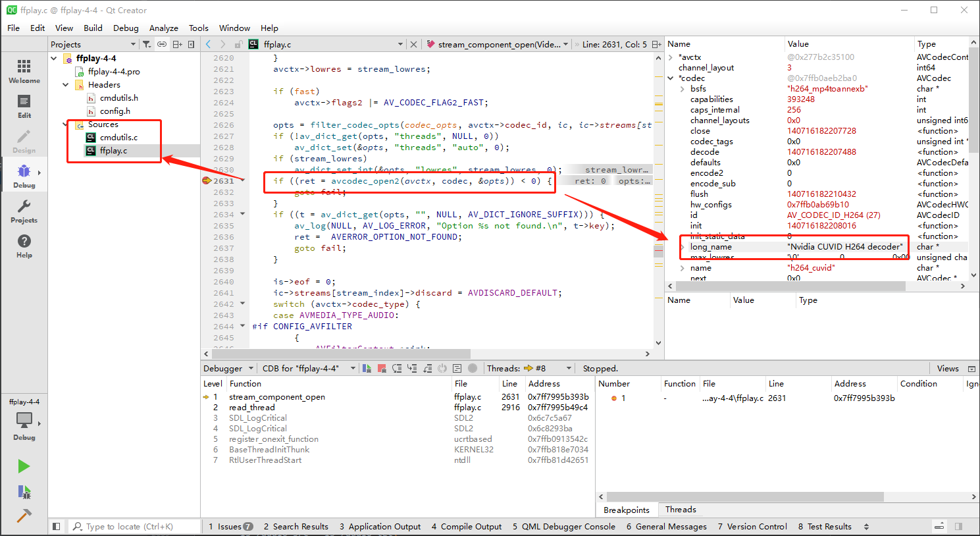Open the Tools menu

pyautogui.click(x=199, y=28)
